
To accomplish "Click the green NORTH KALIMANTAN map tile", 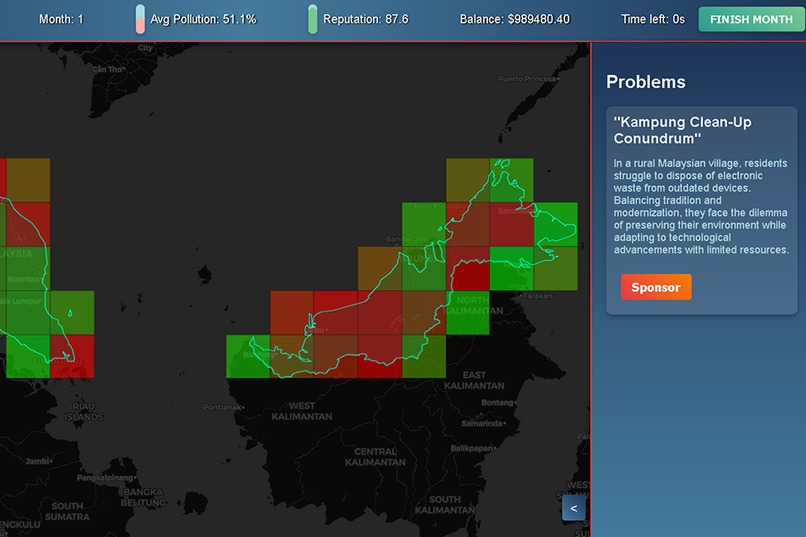I will tap(468, 312).
